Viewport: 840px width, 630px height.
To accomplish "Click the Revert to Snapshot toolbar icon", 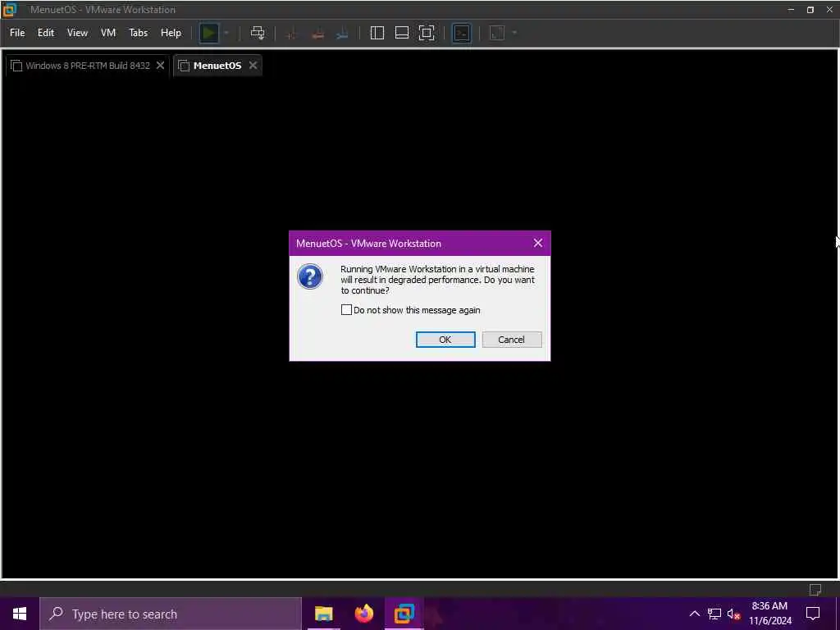I will tap(317, 33).
